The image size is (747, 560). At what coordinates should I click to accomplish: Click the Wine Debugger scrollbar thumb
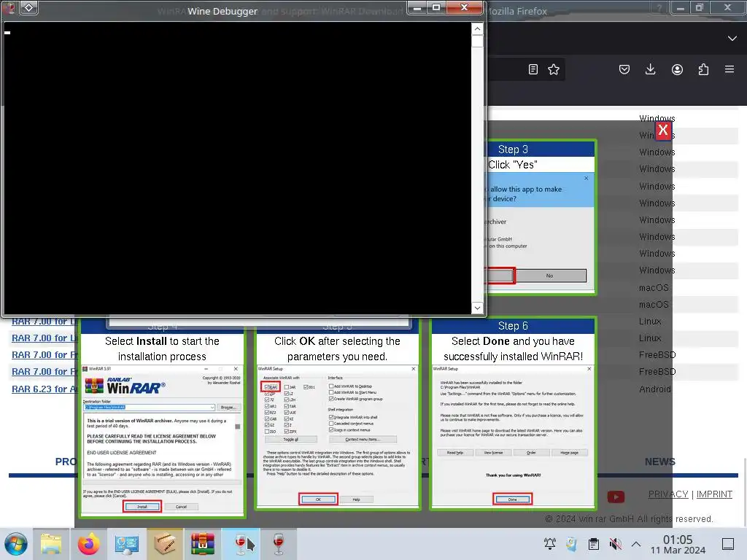pyautogui.click(x=477, y=41)
